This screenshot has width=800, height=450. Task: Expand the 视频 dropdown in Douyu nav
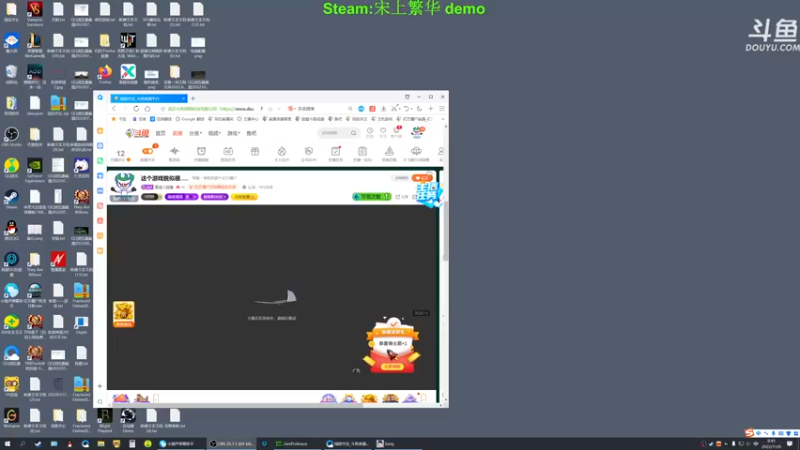pos(214,133)
